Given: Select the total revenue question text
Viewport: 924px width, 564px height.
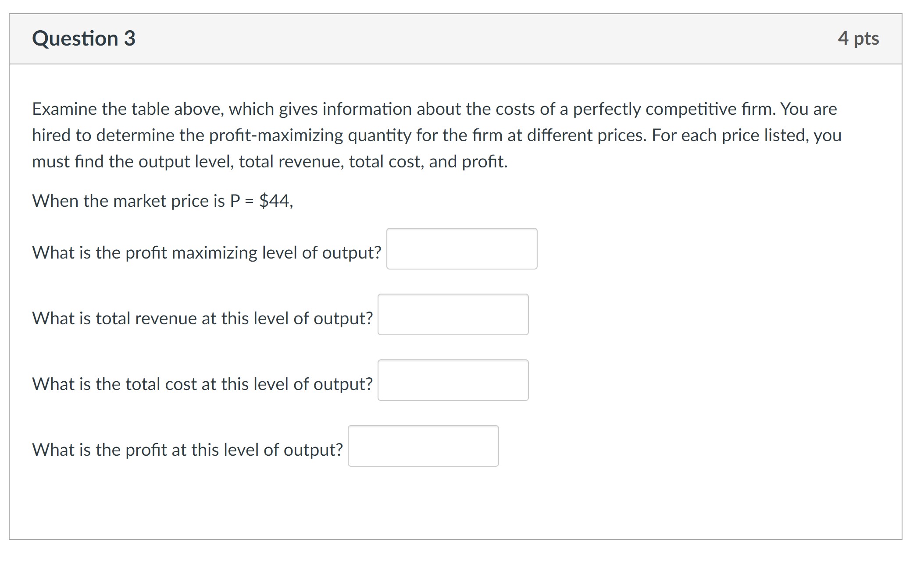Looking at the screenshot, I should click(202, 319).
